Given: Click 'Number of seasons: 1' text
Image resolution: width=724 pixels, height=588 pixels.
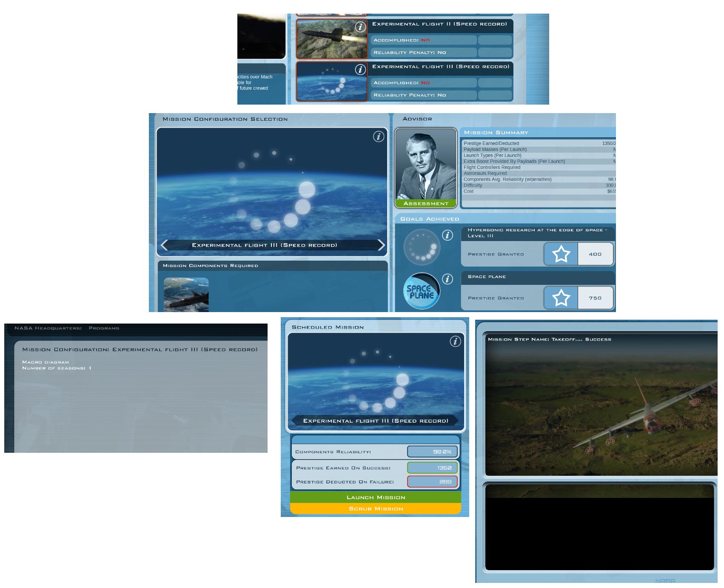Looking at the screenshot, I should click(x=57, y=368).
